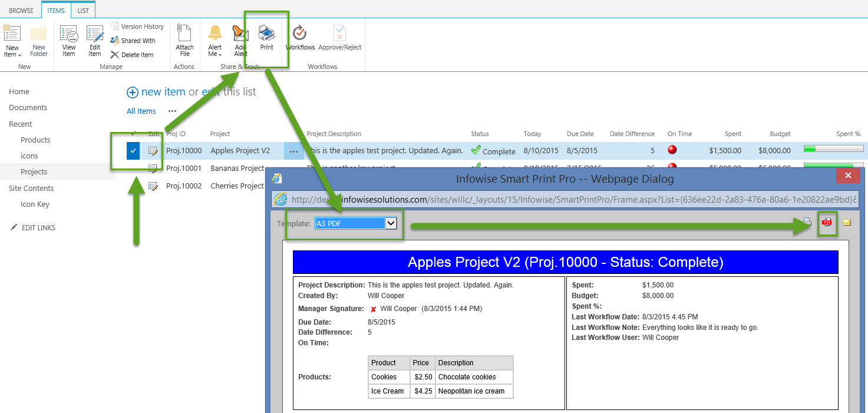The height and width of the screenshot is (413, 868).
Task: Click the Print icon in the ribbon
Action: coord(267,33)
